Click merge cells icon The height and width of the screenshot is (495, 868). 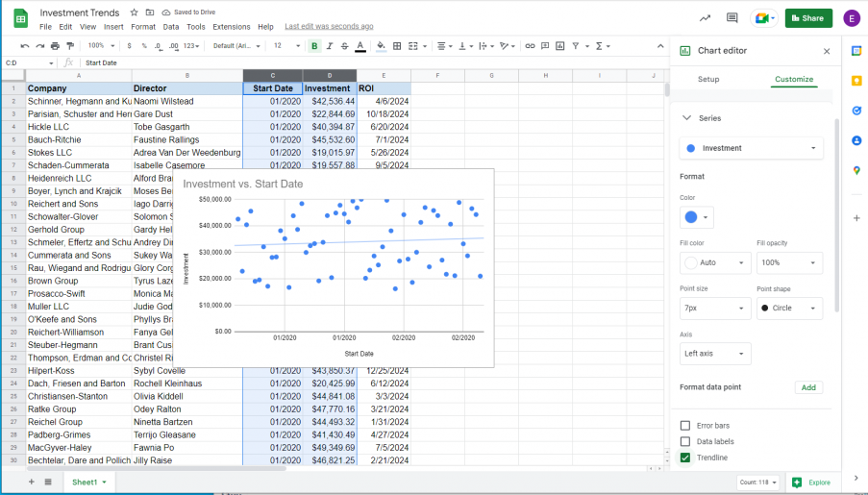[413, 46]
